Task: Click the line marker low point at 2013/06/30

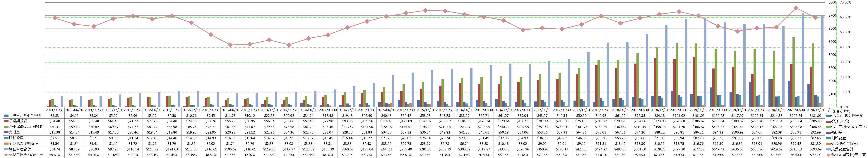Action: (230, 45)
